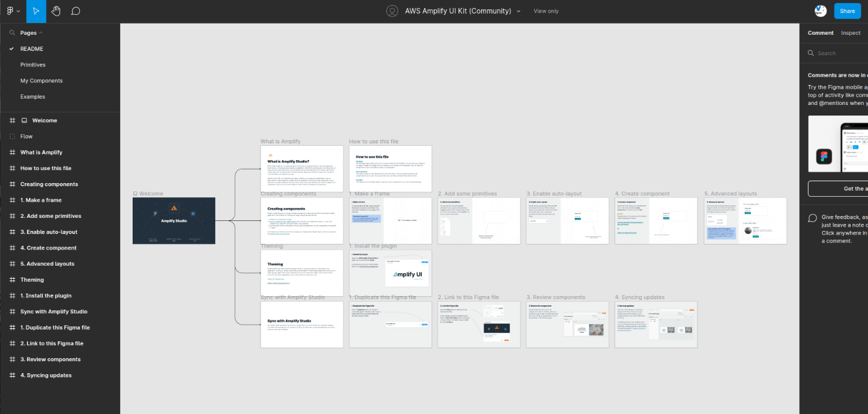Open the file title dropdown arrow

[518, 11]
